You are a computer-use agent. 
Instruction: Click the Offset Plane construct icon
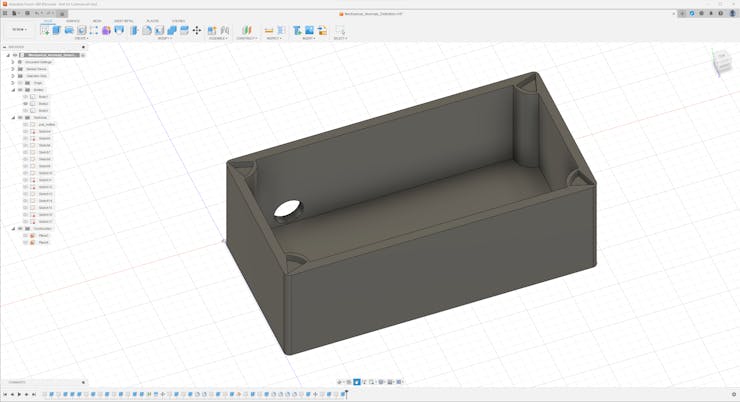coord(246,31)
